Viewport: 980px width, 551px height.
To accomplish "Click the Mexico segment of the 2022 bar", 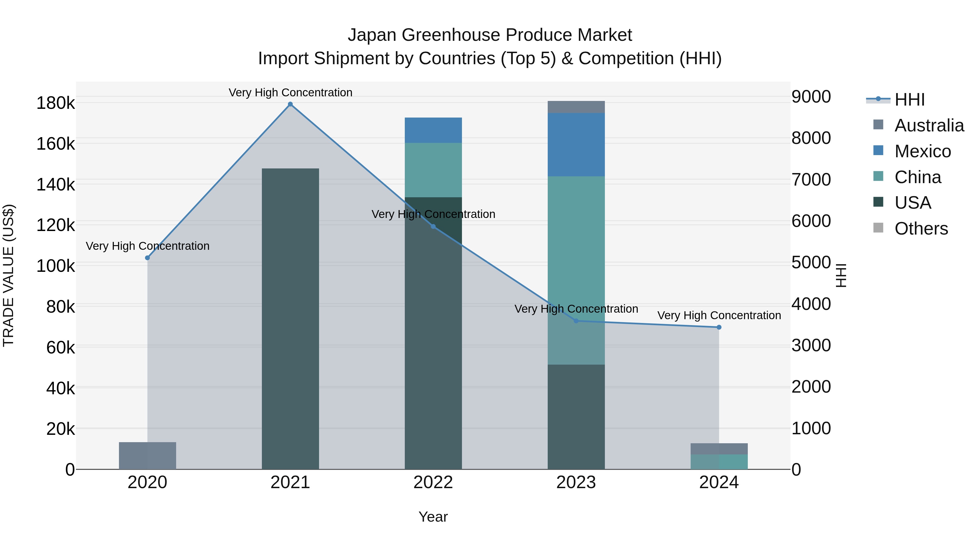I will coord(433,130).
